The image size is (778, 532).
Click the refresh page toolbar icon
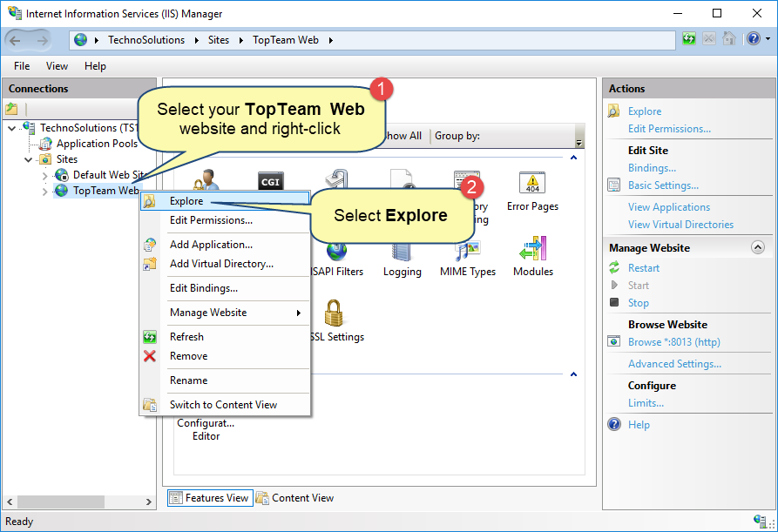tap(688, 38)
